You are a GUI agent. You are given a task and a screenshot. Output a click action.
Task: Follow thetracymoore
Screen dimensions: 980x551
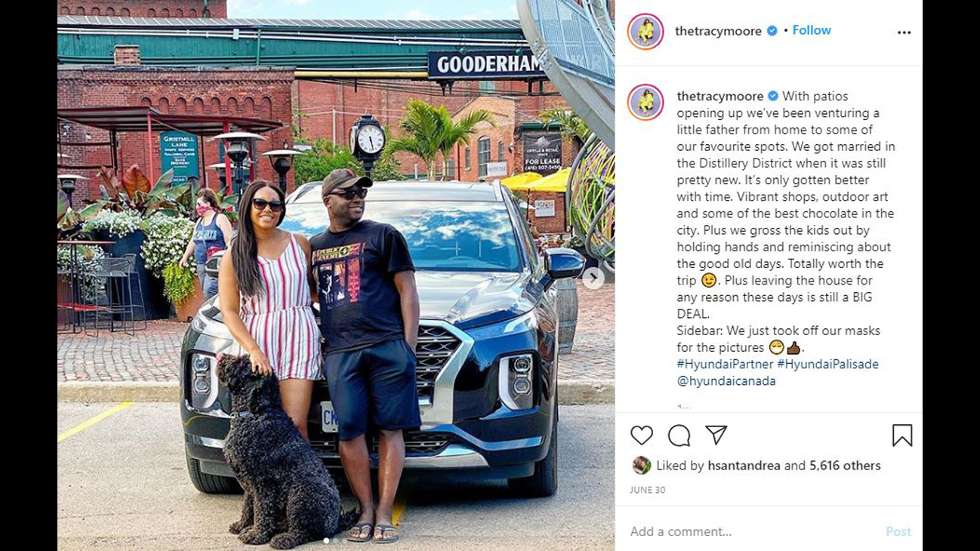point(812,30)
